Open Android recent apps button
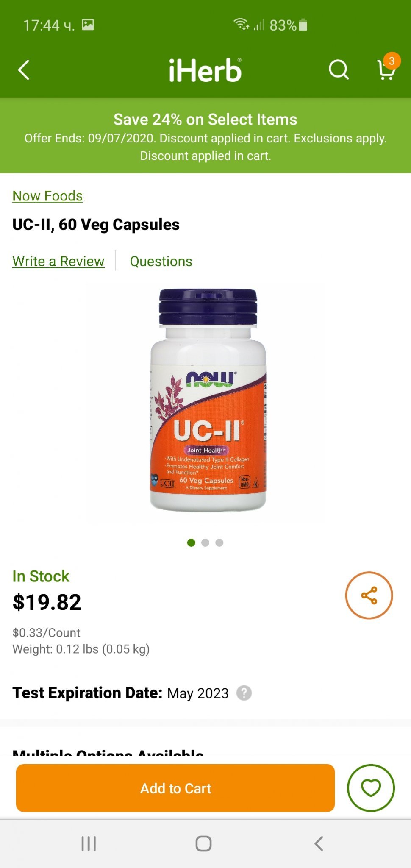Screen dimensions: 411x868 (89, 843)
